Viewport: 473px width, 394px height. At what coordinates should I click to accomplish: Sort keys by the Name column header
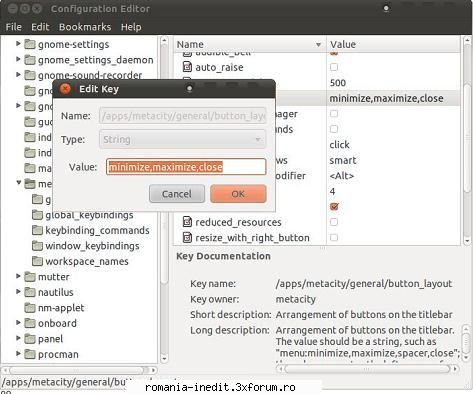249,44
